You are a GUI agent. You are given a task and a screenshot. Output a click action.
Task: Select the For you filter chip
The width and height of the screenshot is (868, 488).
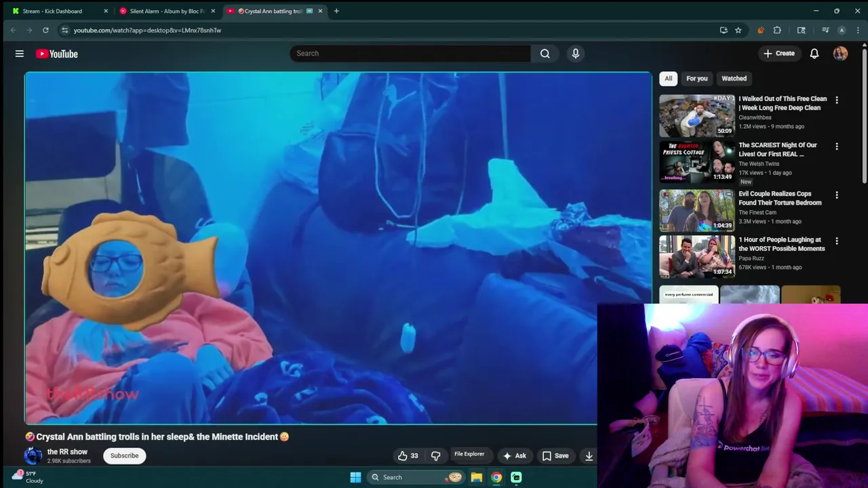696,79
